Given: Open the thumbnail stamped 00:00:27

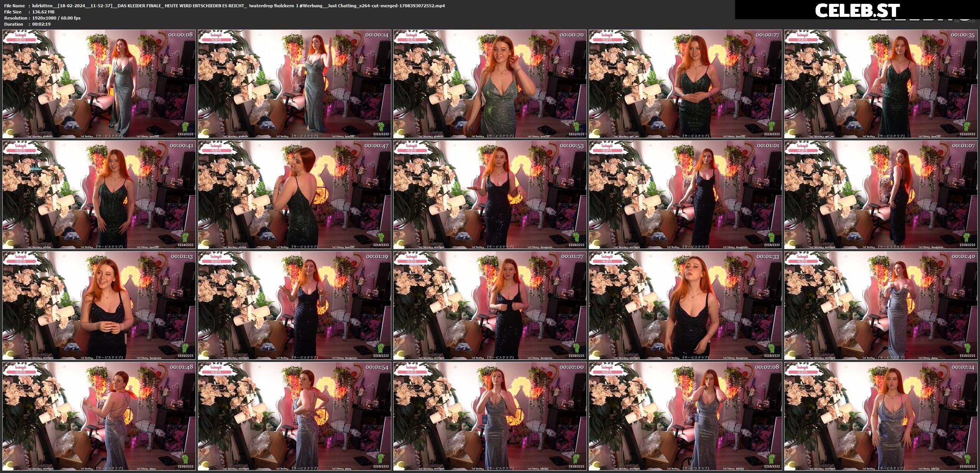Looking at the screenshot, I should tap(685, 84).
